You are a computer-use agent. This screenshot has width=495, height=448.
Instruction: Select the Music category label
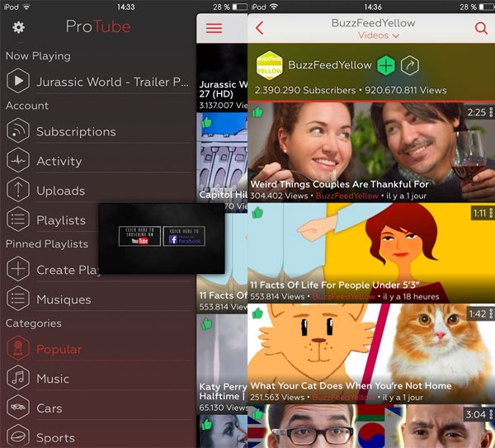53,379
